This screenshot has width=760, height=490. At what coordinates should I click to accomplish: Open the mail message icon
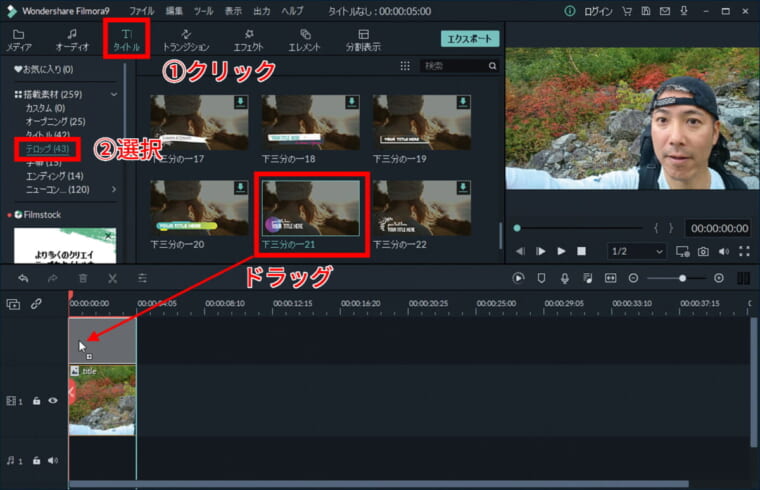665,11
